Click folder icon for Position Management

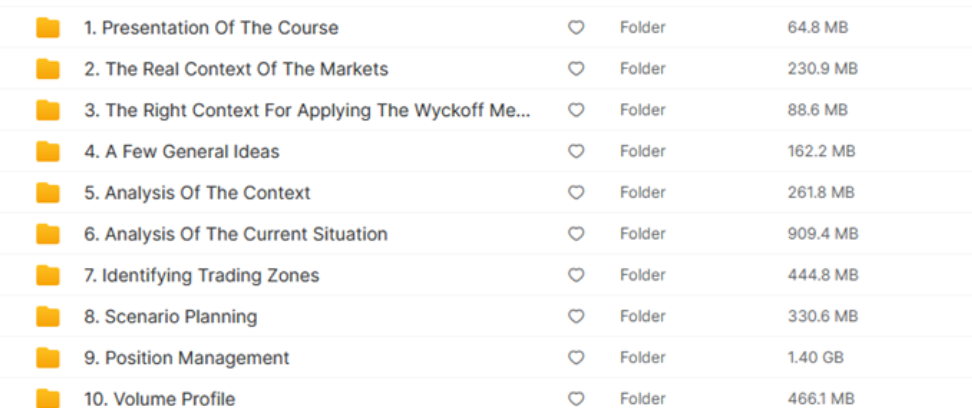pos(47,358)
